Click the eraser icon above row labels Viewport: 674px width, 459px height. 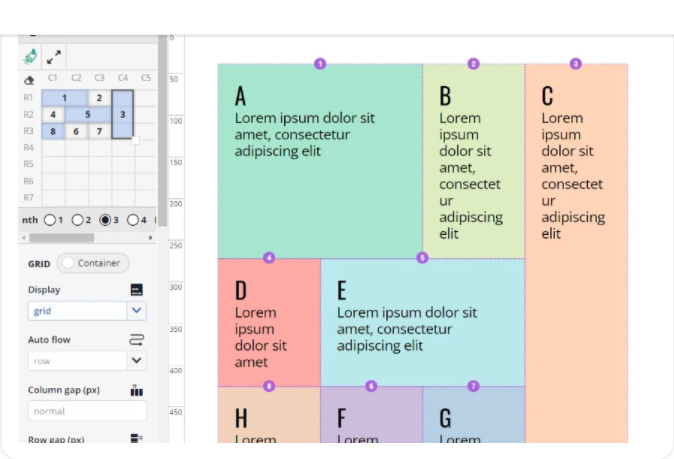pyautogui.click(x=29, y=79)
